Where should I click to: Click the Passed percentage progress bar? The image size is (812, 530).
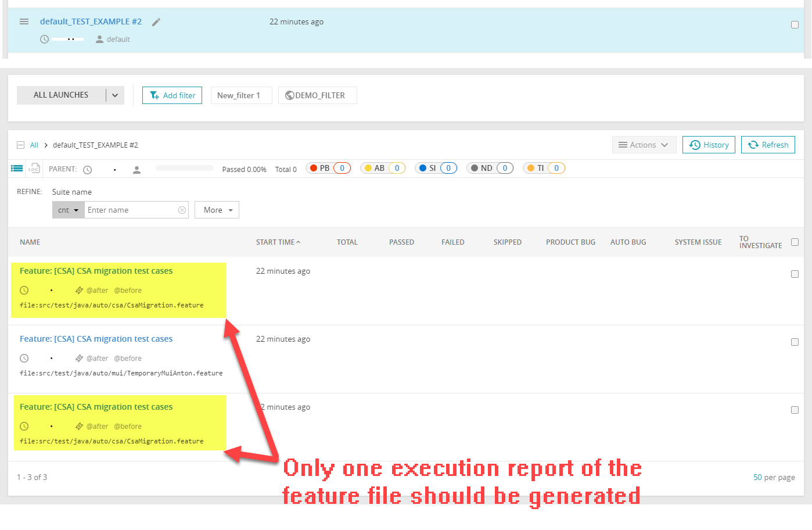pos(183,169)
